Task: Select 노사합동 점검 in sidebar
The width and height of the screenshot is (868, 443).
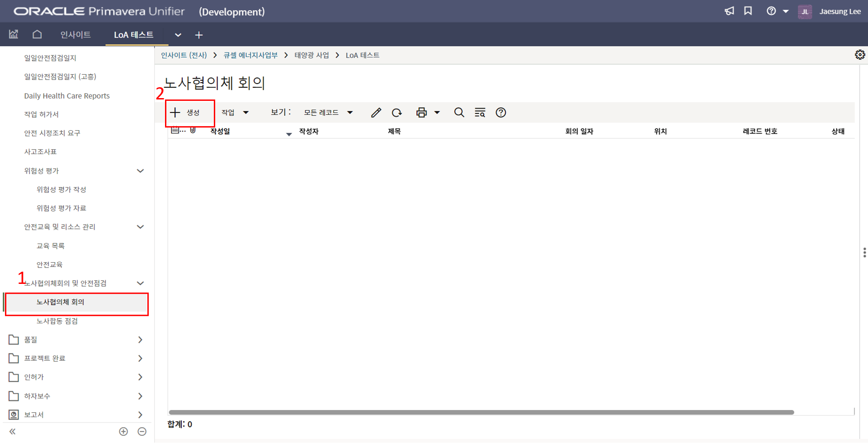Action: (57, 321)
